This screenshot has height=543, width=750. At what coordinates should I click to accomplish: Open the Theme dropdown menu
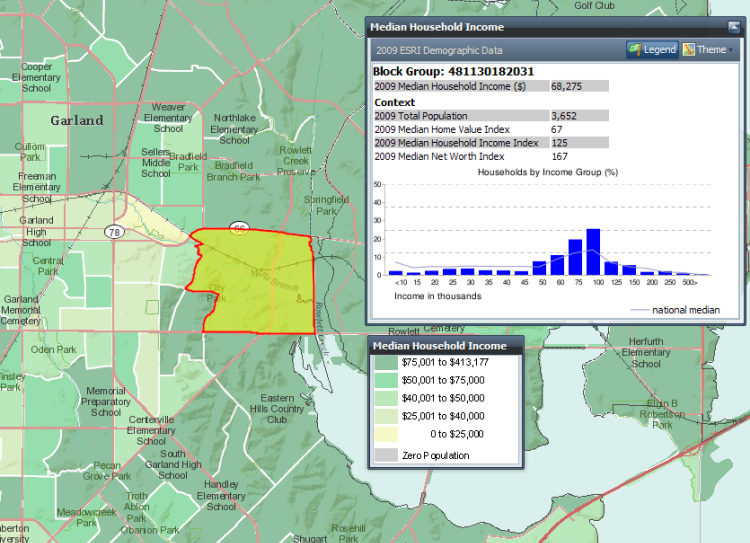[x=709, y=49]
